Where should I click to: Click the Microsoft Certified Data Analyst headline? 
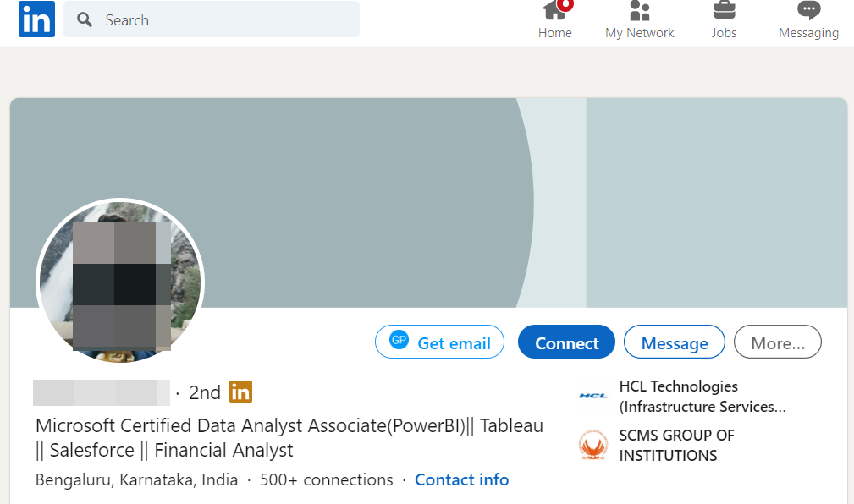click(289, 437)
